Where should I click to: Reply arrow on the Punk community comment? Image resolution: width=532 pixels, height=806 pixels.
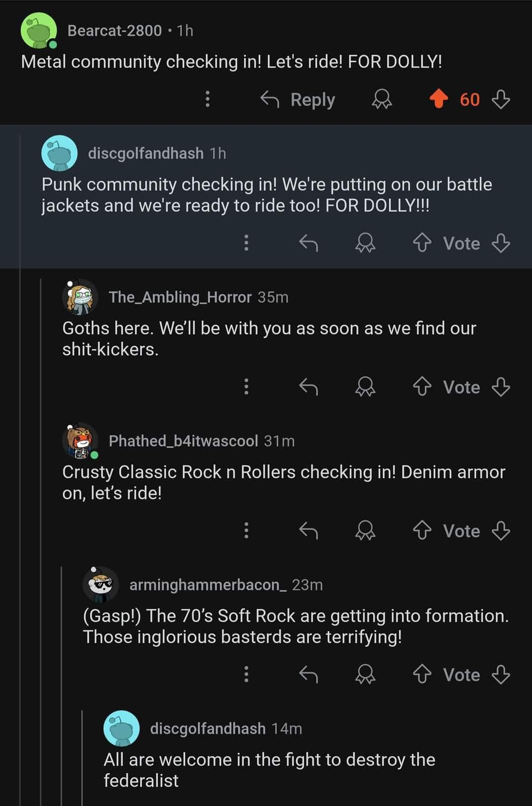tap(309, 243)
